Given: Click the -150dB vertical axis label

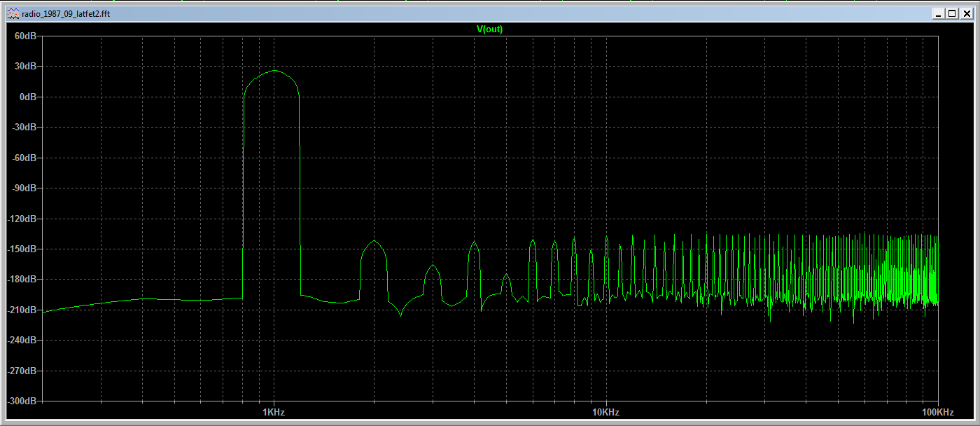Looking at the screenshot, I should point(22,249).
